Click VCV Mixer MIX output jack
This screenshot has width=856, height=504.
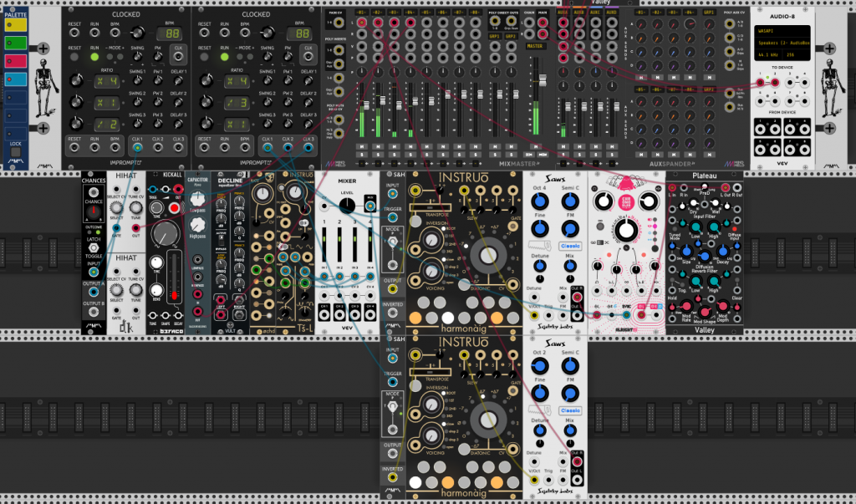coord(369,206)
